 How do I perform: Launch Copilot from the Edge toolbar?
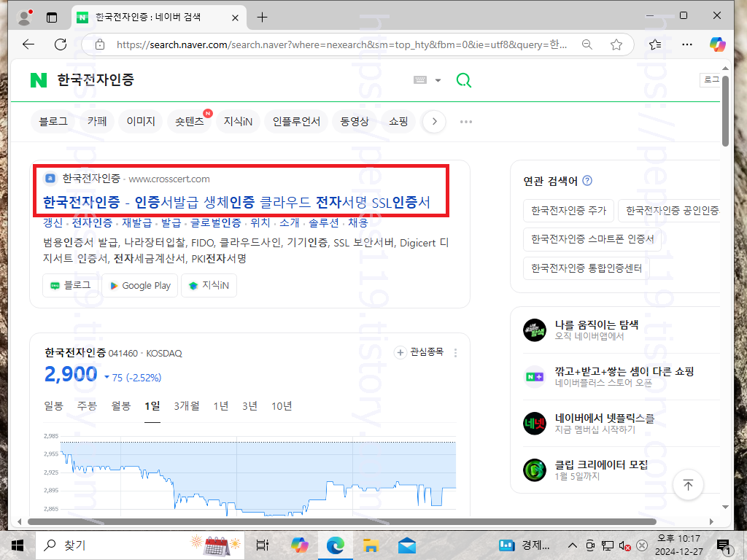tap(718, 44)
